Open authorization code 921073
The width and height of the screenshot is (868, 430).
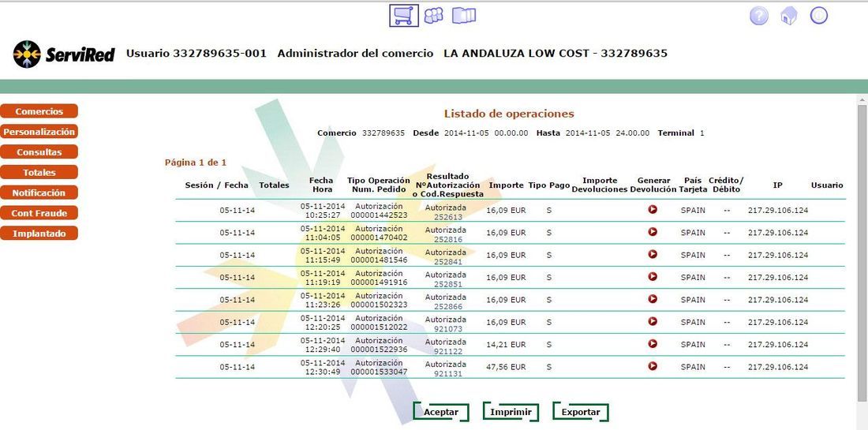[x=448, y=329]
